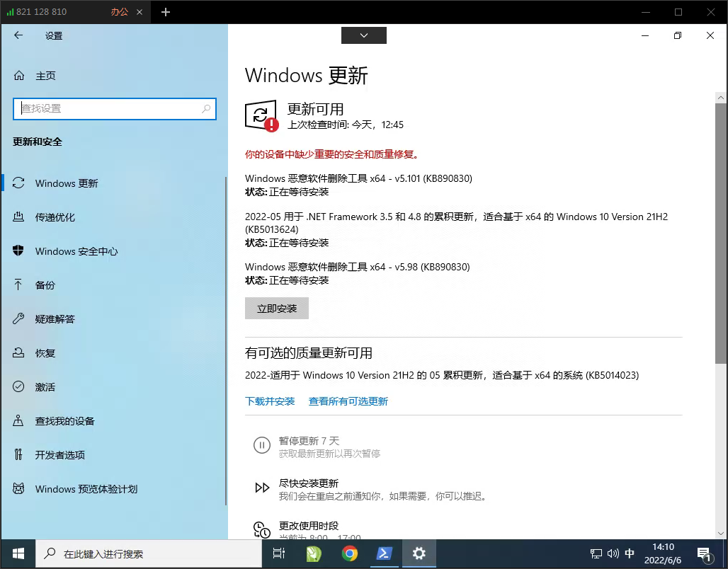Open Windows 预览体验计划 cat icon
Screen dimensions: 728x569
[18, 488]
